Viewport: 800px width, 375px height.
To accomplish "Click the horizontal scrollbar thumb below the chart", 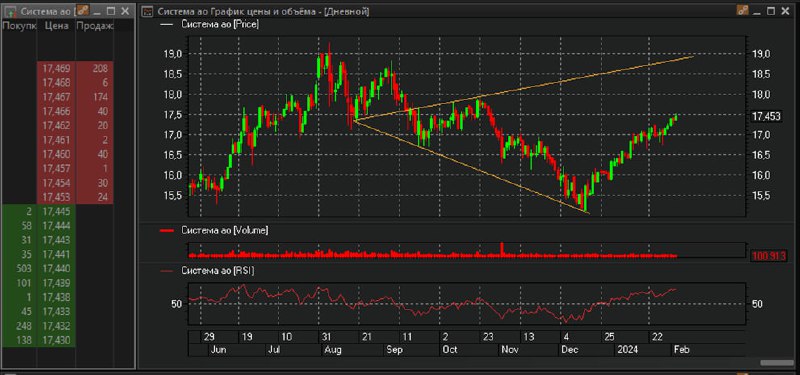I will click(x=777, y=363).
